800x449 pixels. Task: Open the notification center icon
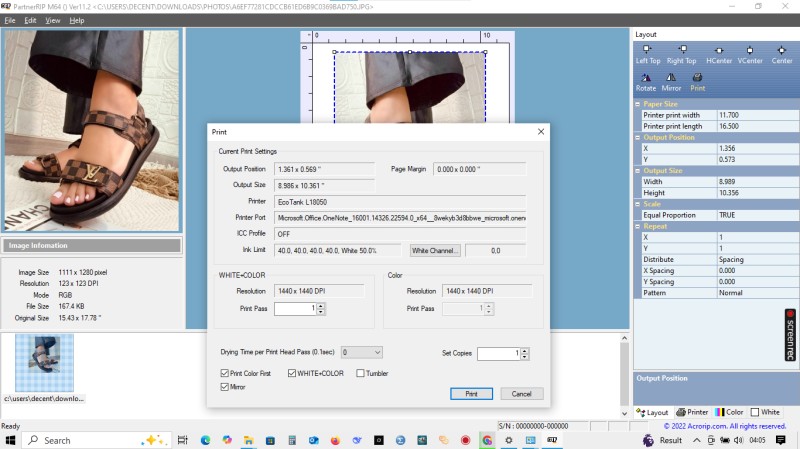click(x=780, y=440)
